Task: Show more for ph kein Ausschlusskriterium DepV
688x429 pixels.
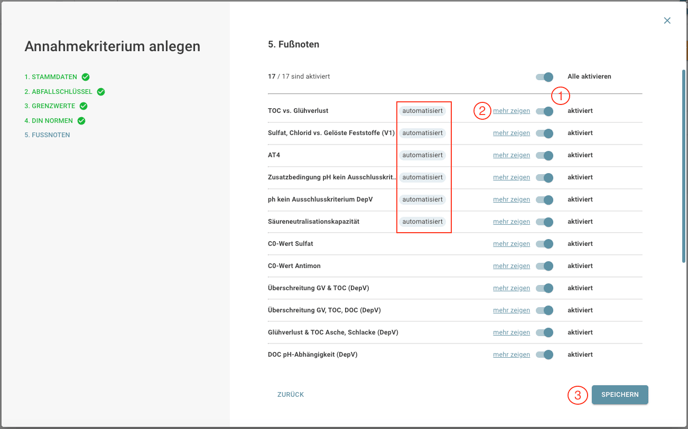Action: (511, 200)
